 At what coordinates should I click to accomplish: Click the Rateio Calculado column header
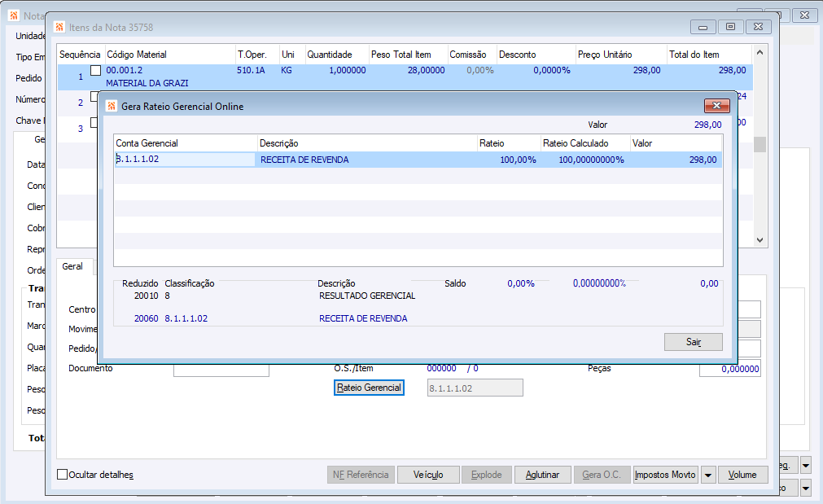coord(585,143)
